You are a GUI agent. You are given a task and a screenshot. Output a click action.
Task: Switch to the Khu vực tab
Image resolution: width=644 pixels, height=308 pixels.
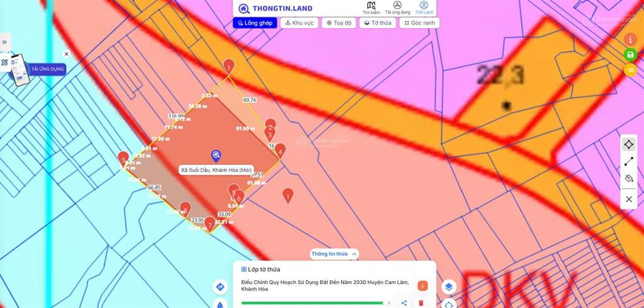(x=299, y=23)
